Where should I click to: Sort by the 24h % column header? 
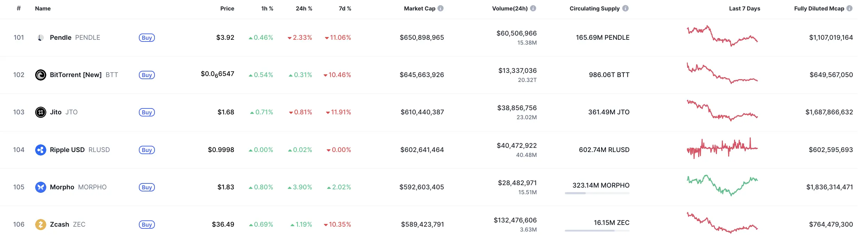[x=304, y=8]
